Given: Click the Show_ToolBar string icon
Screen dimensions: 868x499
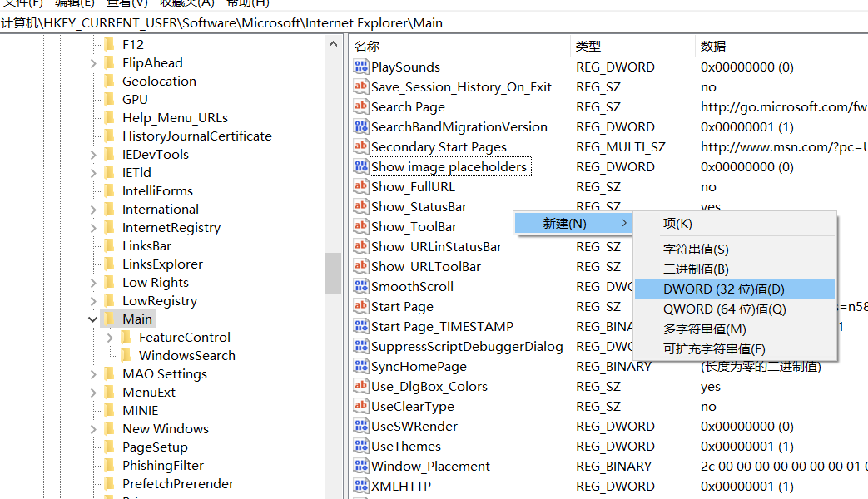Looking at the screenshot, I should coord(361,226).
